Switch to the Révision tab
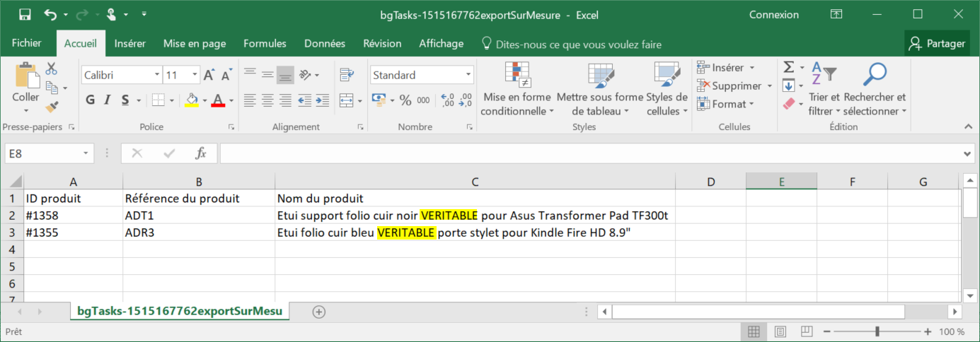This screenshot has width=980, height=342. click(382, 43)
